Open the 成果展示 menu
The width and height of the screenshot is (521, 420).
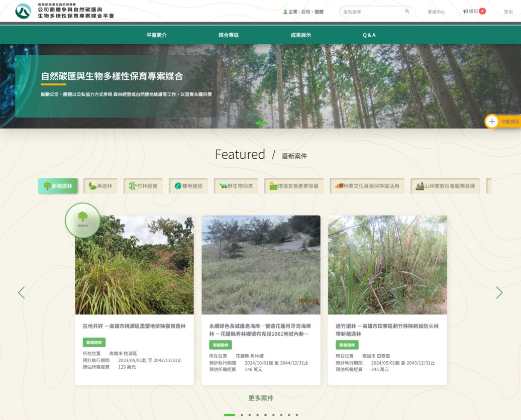(x=300, y=35)
